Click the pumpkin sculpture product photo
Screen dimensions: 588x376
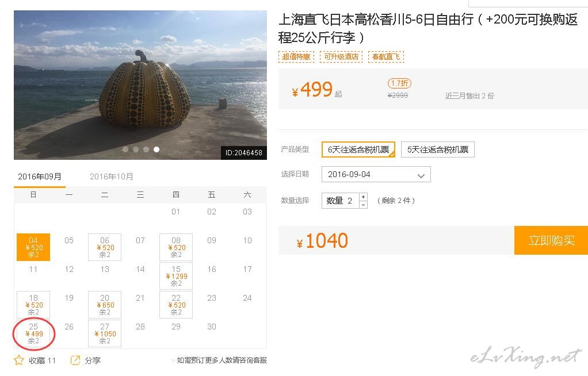pos(140,85)
